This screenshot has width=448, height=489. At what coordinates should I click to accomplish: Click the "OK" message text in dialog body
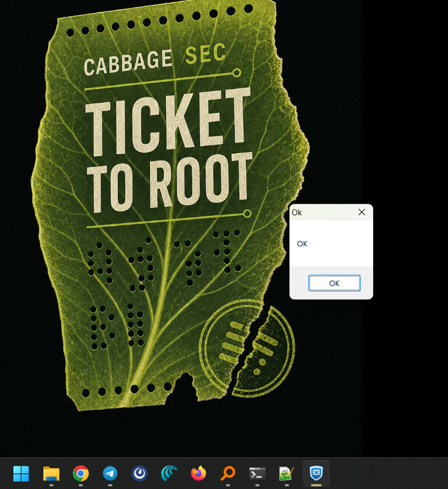pos(302,244)
